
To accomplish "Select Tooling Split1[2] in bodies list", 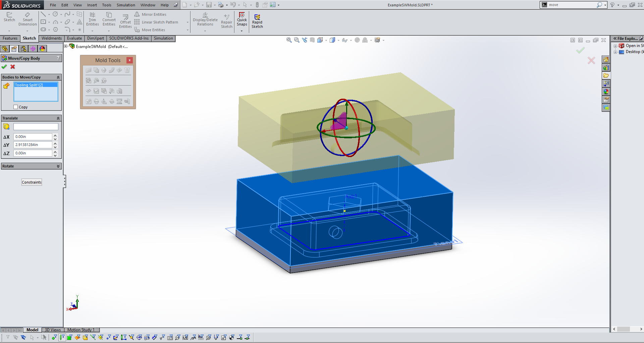I will (x=36, y=85).
